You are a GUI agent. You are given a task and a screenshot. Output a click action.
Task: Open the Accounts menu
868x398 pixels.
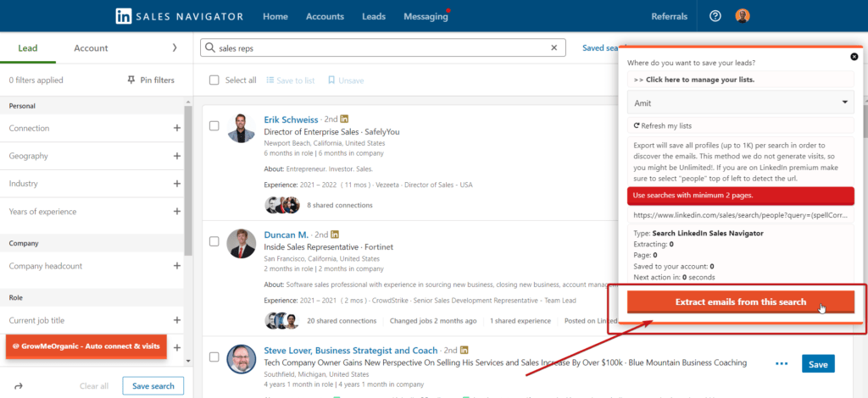pyautogui.click(x=325, y=17)
